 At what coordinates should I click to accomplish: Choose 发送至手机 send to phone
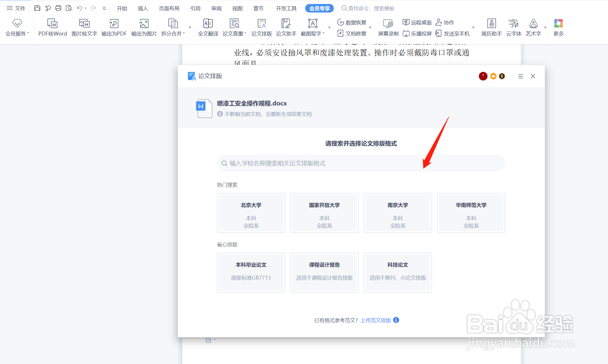tap(452, 34)
